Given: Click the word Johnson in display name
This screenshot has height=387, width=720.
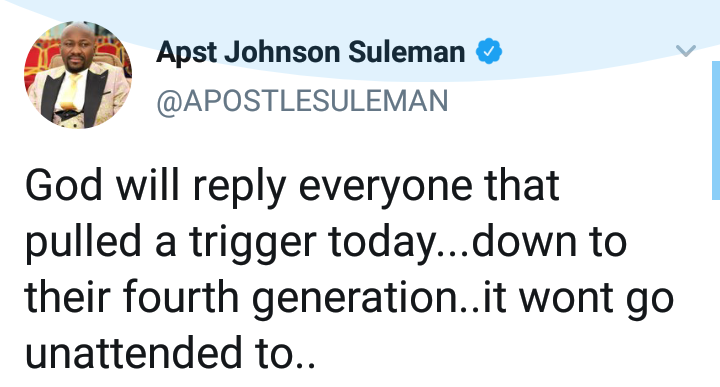Looking at the screenshot, I should tap(281, 52).
